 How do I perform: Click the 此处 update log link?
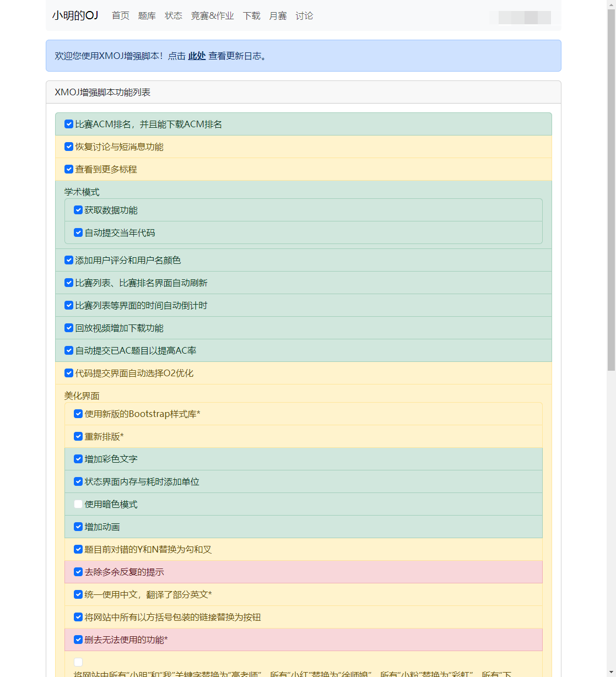point(197,56)
